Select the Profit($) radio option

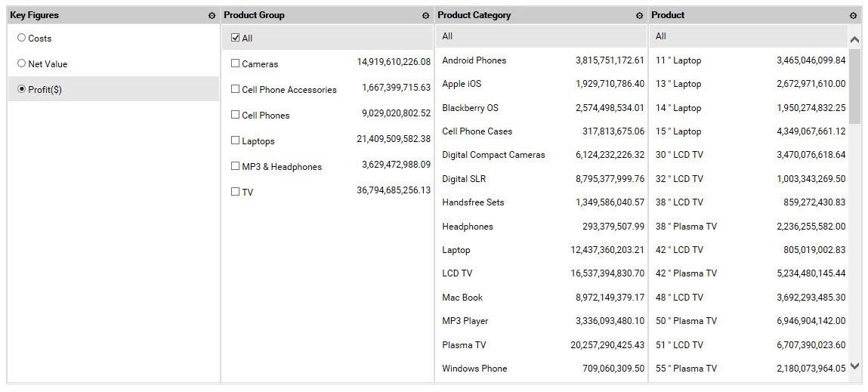pyautogui.click(x=21, y=89)
